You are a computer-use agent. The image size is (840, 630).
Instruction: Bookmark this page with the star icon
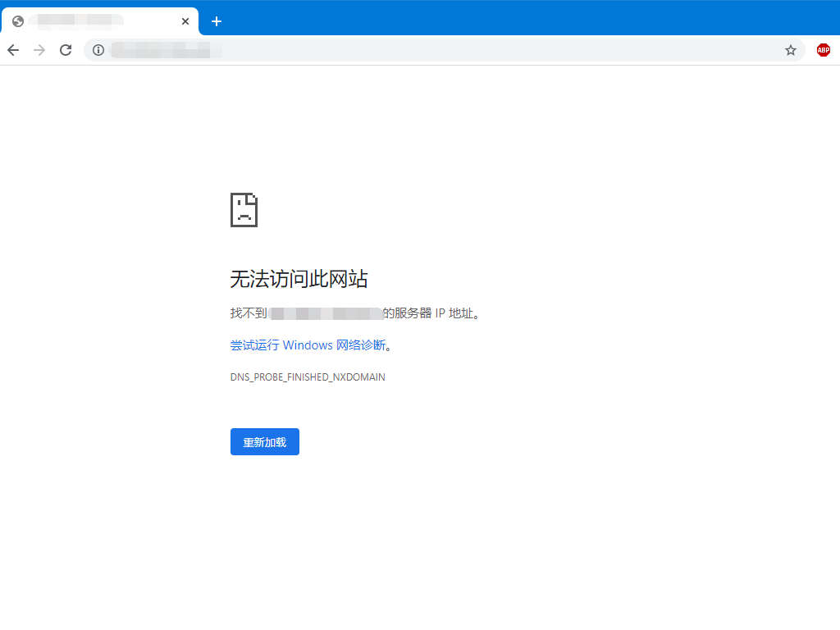click(791, 50)
